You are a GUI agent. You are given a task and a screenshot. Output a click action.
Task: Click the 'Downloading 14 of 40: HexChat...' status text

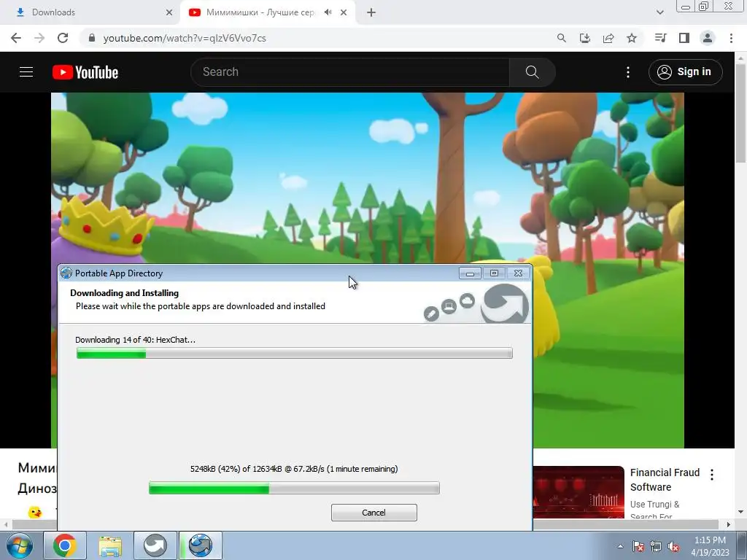coord(135,340)
